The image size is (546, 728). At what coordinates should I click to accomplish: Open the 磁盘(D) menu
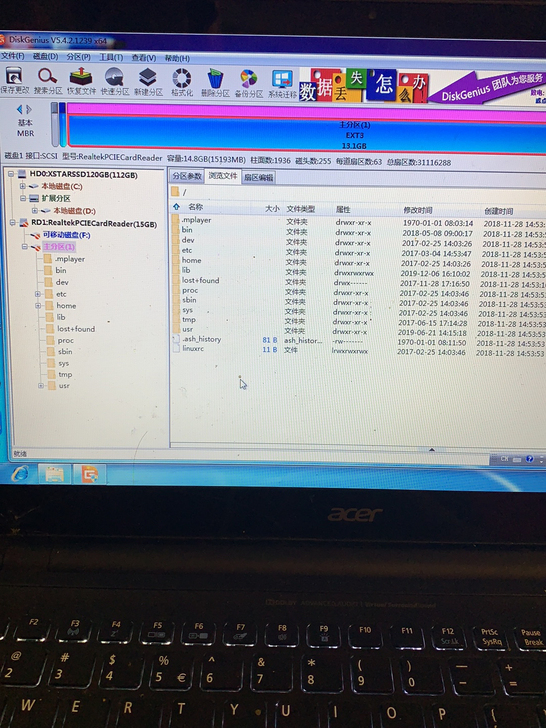pos(46,57)
